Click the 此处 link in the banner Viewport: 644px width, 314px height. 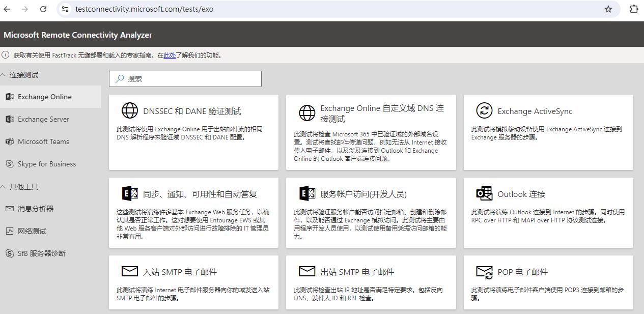[x=170, y=55]
